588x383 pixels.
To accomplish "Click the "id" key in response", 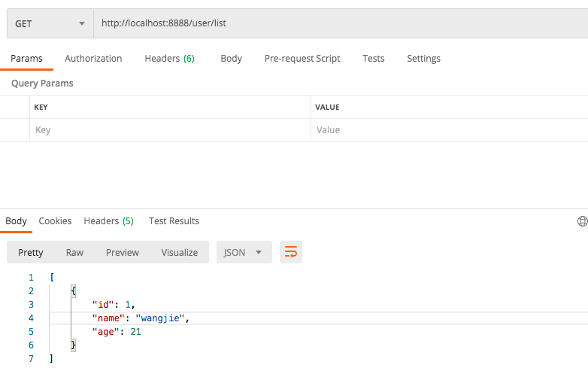I will [103, 305].
